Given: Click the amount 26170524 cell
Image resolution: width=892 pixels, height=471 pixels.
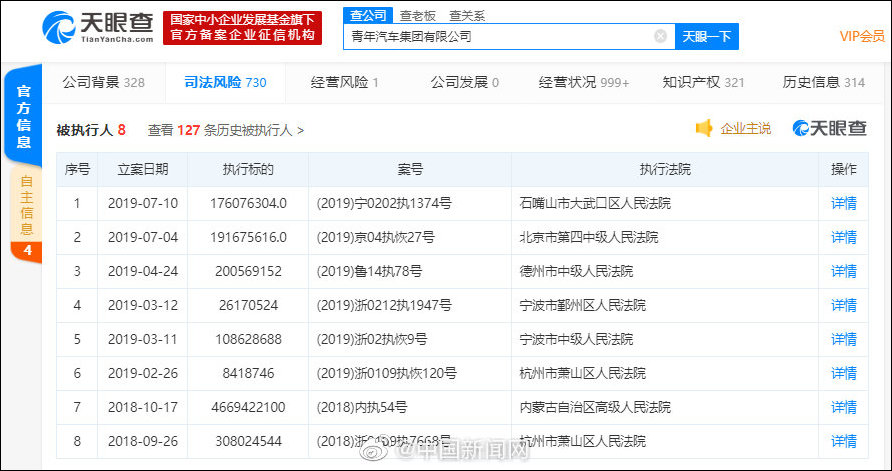Looking at the screenshot, I should tap(248, 305).
